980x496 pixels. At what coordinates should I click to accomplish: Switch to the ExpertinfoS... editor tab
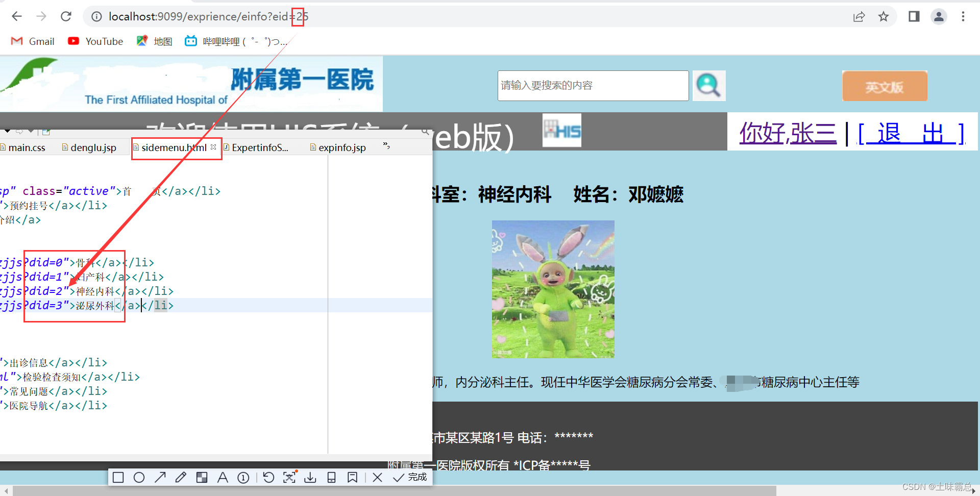pos(256,147)
